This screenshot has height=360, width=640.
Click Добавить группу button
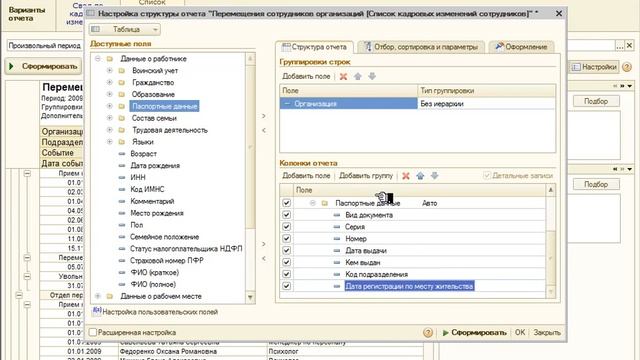(x=366, y=176)
